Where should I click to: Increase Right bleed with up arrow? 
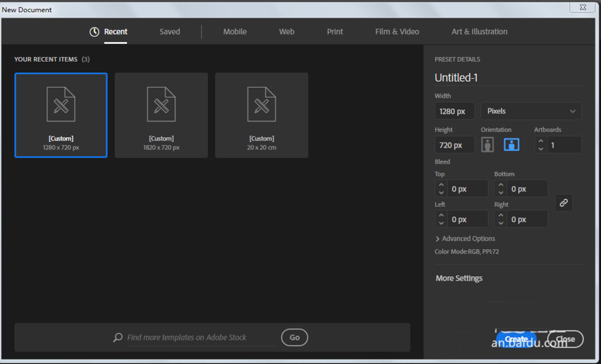tap(501, 216)
